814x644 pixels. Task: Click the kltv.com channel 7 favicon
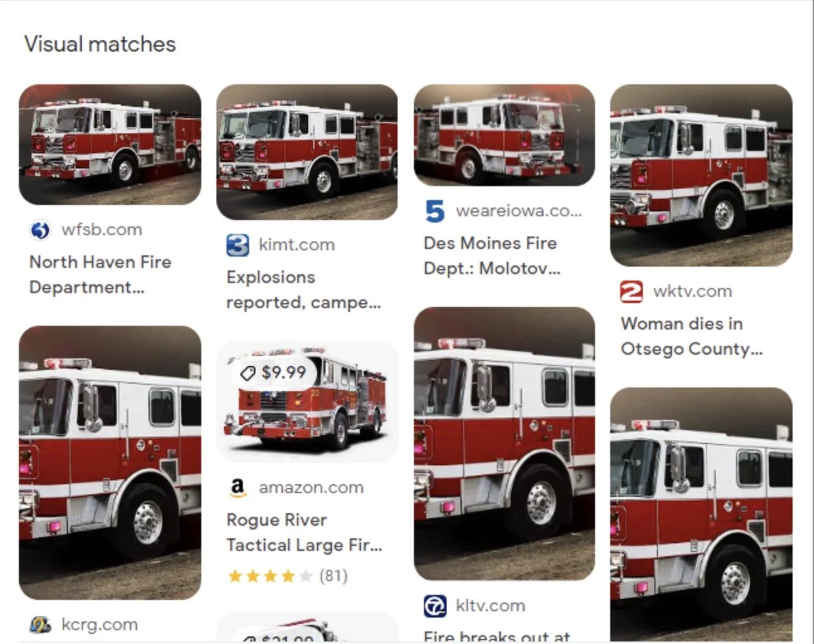[435, 606]
